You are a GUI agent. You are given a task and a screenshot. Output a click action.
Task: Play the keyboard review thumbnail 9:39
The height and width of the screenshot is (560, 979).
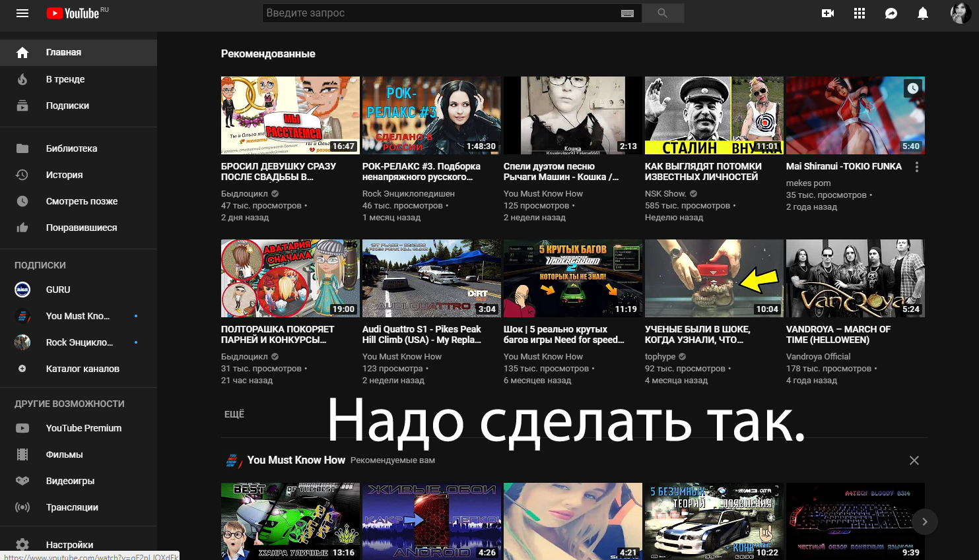(856, 521)
